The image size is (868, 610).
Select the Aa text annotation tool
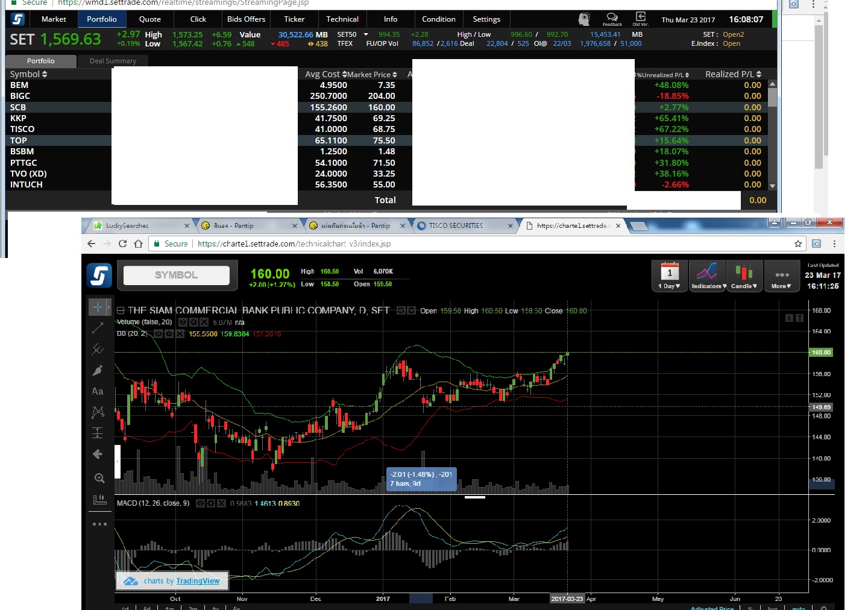98,391
